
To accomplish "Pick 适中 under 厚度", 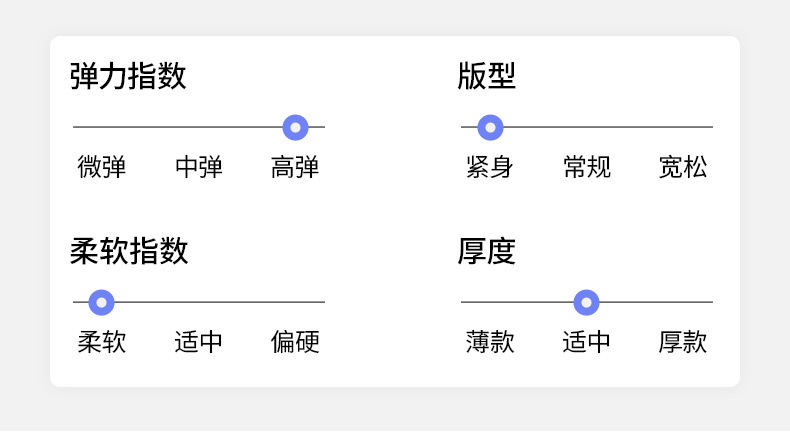I will click(587, 342).
